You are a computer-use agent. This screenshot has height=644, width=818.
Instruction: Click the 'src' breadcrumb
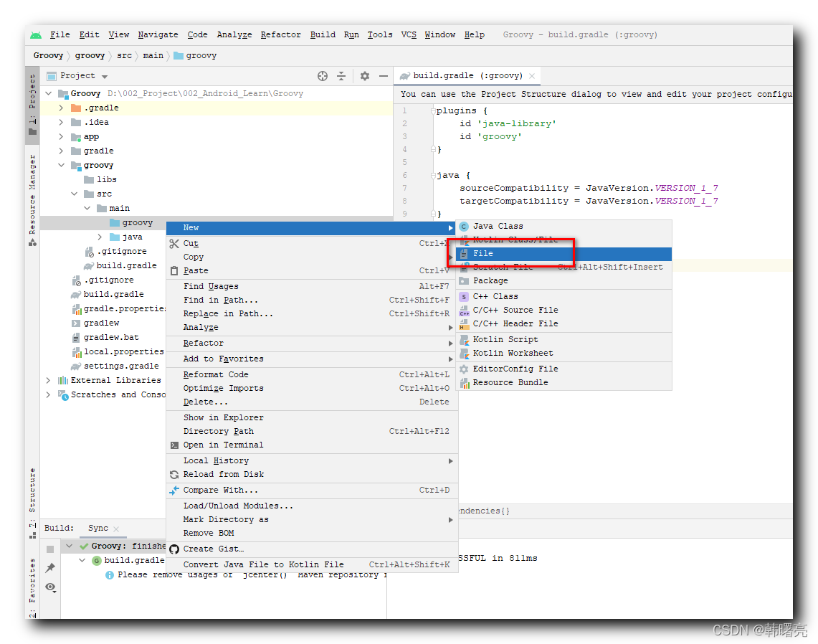(124, 56)
